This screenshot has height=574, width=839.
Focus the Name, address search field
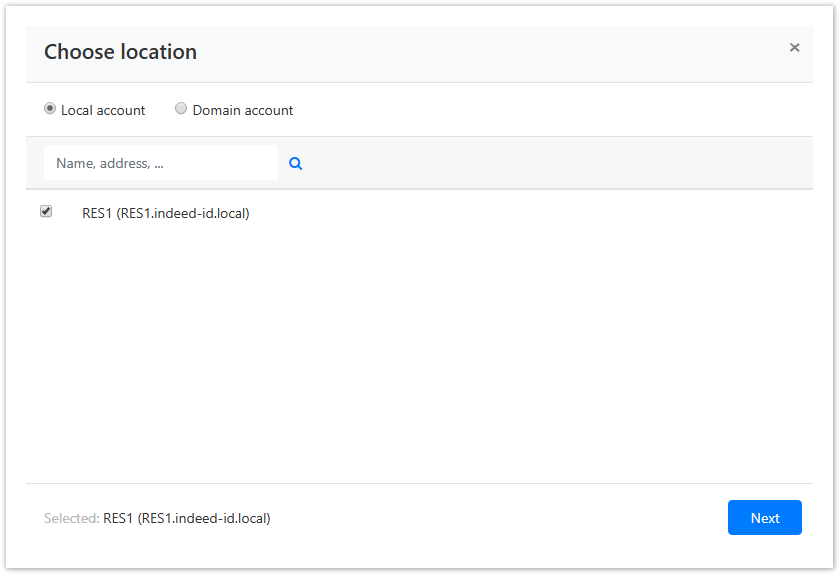[160, 163]
